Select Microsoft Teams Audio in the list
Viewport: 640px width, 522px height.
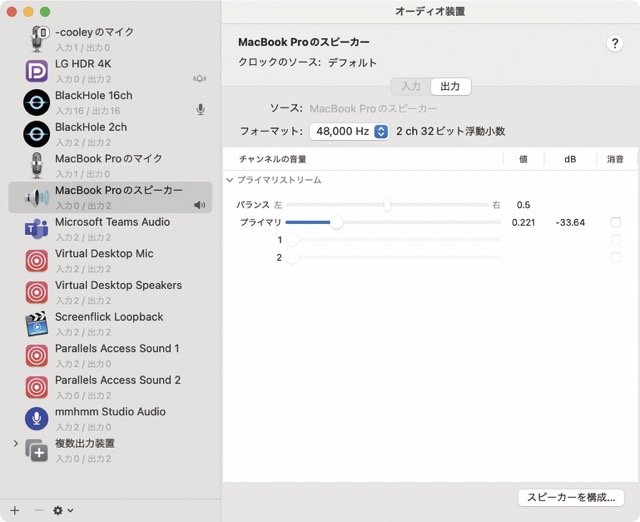[x=110, y=229]
